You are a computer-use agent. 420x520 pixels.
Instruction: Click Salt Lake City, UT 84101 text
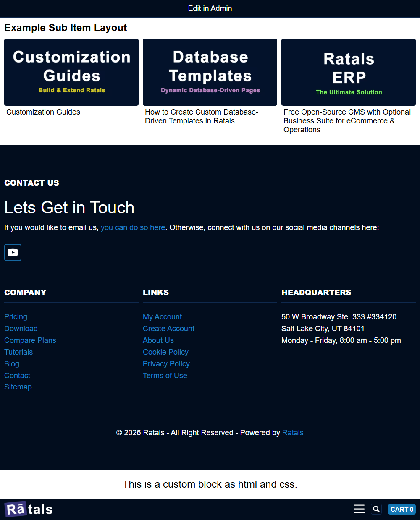click(x=323, y=329)
